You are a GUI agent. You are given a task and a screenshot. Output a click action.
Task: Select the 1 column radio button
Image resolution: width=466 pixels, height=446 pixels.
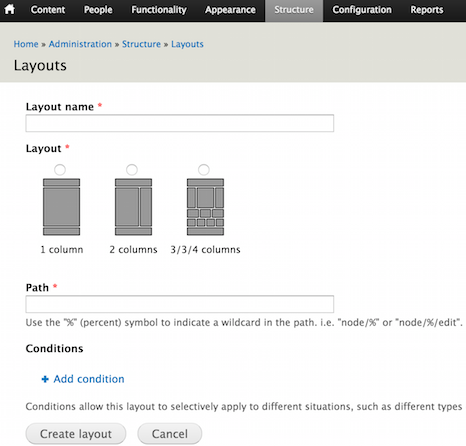point(60,170)
